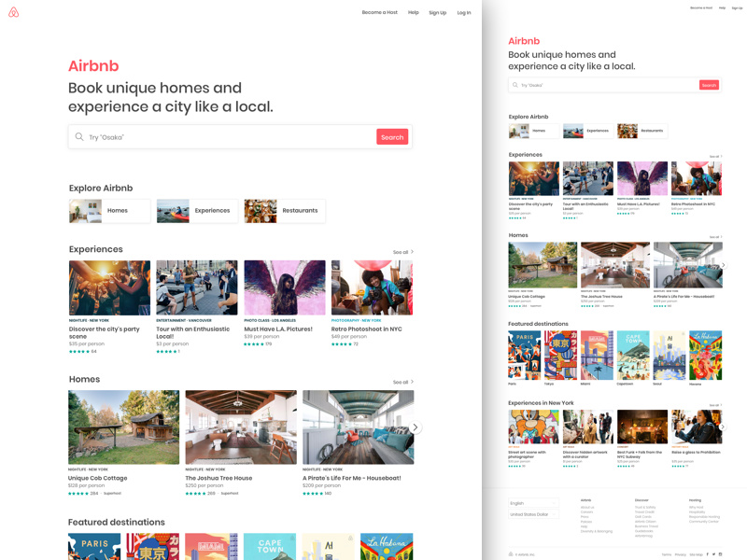Click the next arrow on Experiences in New York carousel

point(723,427)
